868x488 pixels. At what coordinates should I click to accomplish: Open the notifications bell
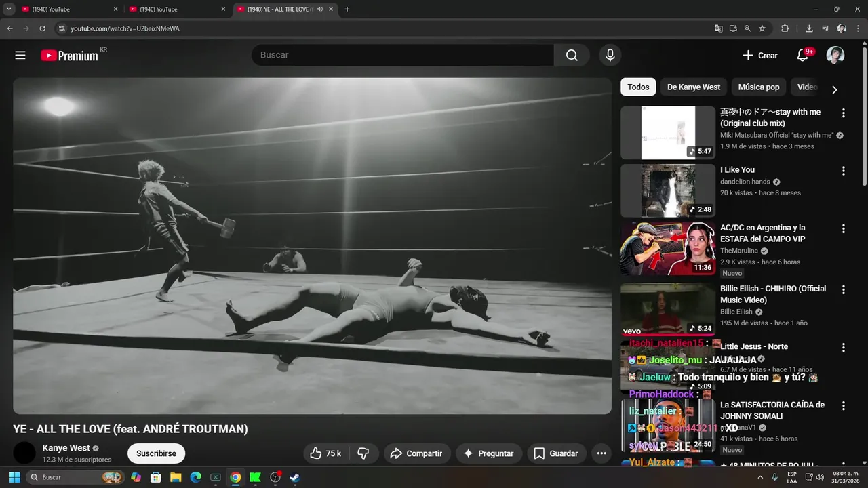(802, 56)
